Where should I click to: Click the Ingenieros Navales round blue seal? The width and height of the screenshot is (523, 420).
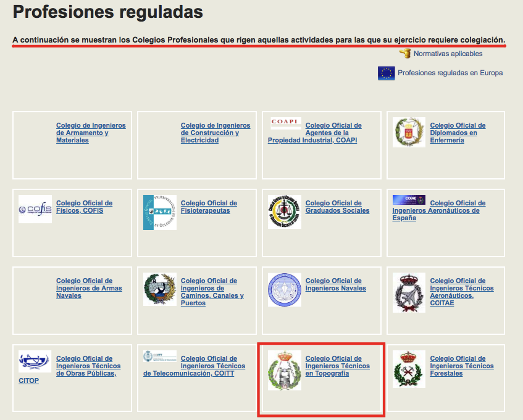(x=285, y=290)
